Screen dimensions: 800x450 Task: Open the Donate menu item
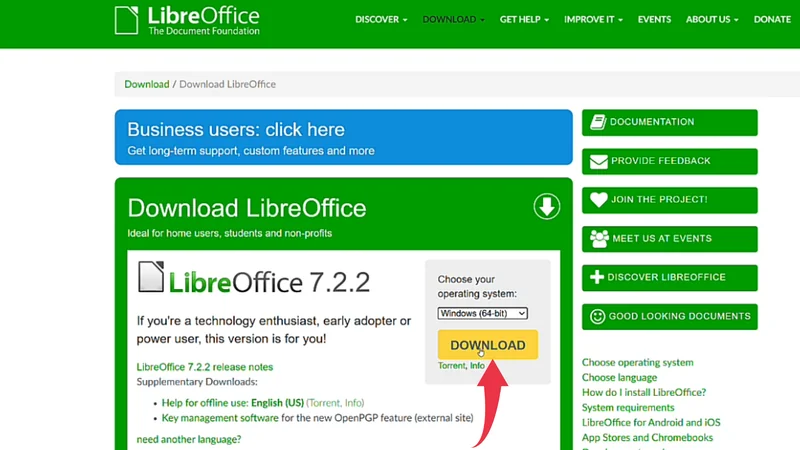771,19
